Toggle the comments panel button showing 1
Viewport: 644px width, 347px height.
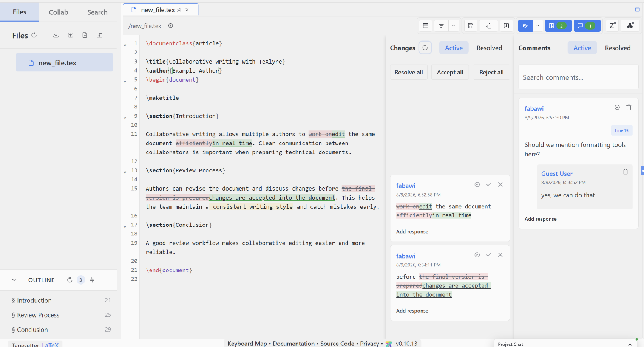click(587, 26)
